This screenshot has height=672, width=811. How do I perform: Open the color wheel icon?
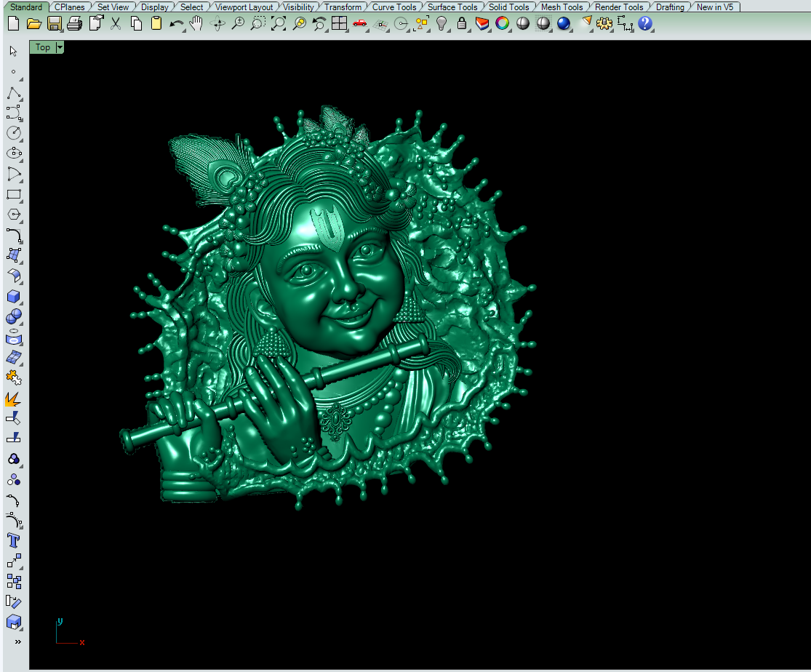502,24
